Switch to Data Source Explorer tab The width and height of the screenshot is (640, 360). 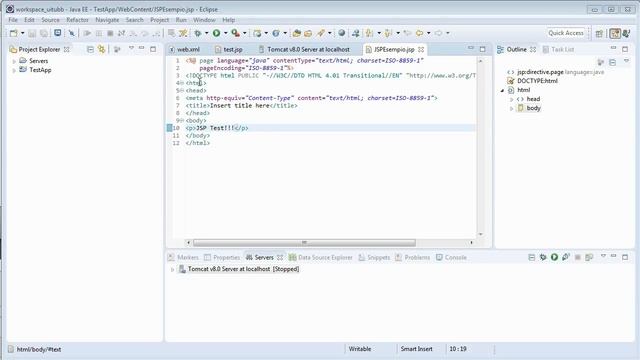click(320, 258)
